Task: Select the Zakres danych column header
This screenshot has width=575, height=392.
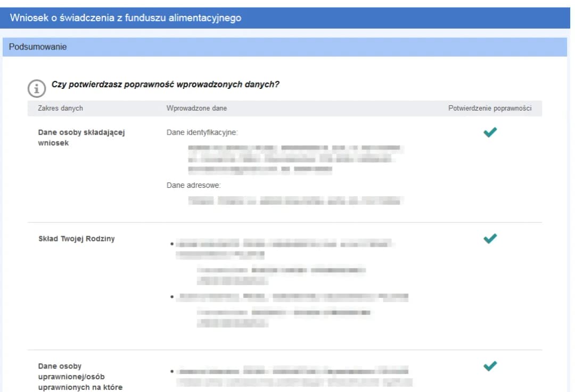Action: point(61,109)
